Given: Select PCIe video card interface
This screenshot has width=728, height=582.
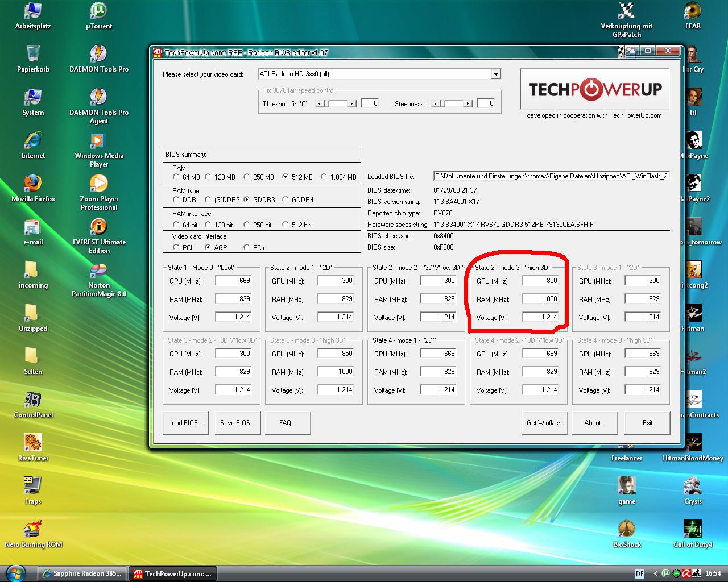Looking at the screenshot, I should tap(247, 247).
